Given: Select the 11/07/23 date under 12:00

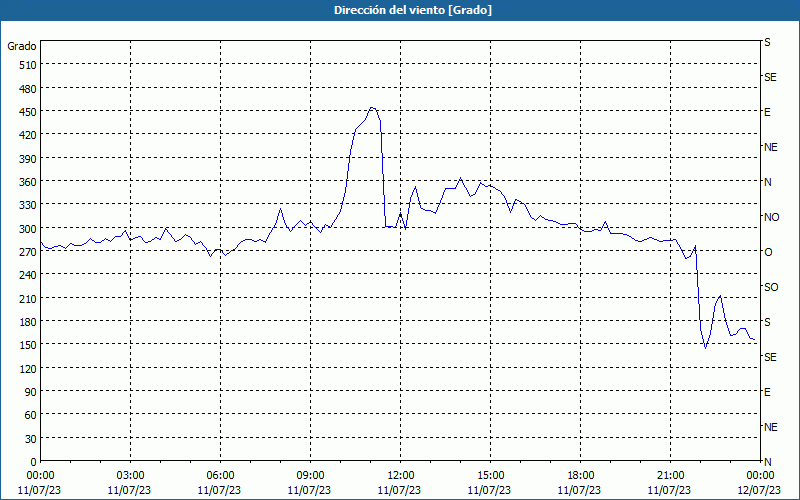Looking at the screenshot, I should click(x=399, y=490).
